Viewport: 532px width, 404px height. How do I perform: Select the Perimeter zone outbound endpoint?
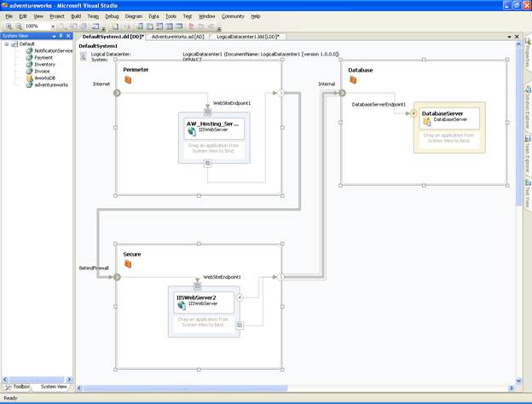click(280, 93)
